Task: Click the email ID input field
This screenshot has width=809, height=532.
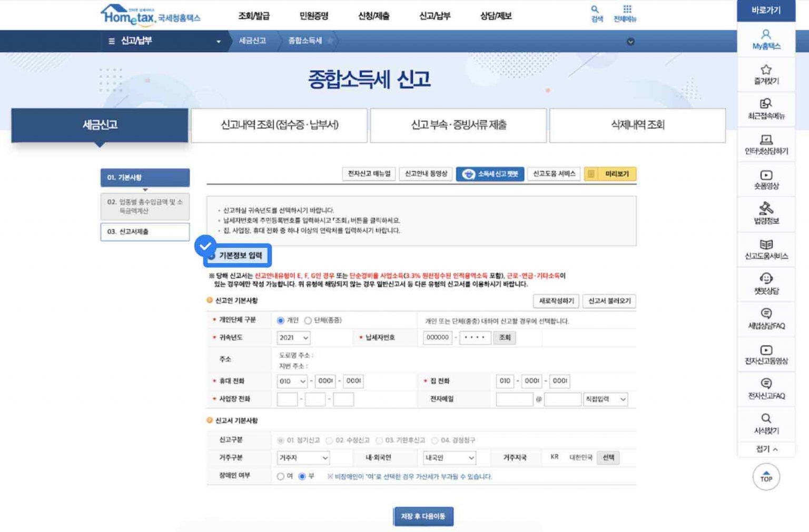Action: point(514,399)
